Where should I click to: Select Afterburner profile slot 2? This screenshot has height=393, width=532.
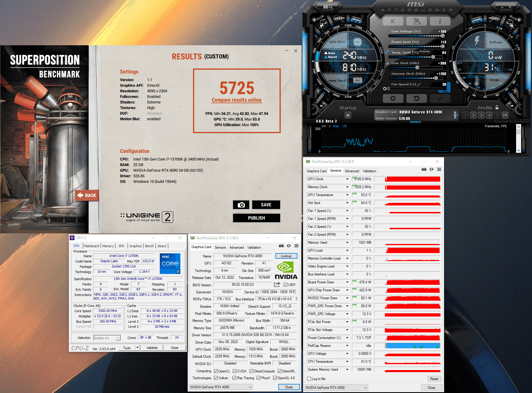(x=473, y=115)
